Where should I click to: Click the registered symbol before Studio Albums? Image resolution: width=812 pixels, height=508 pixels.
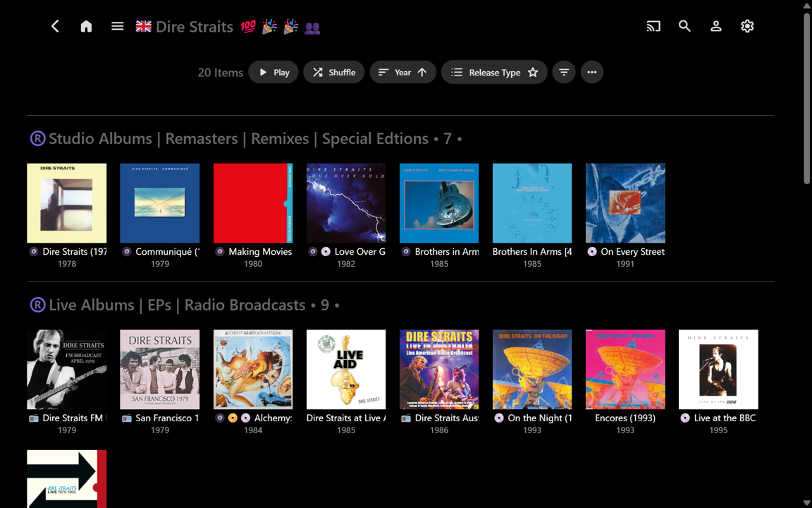37,138
